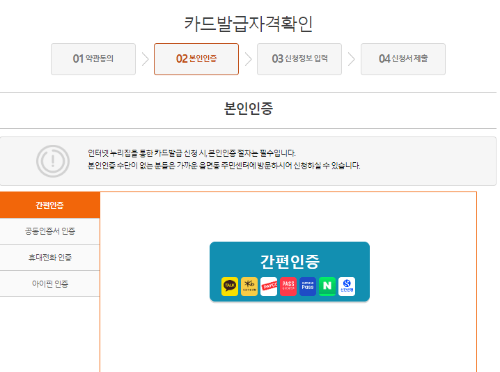Switch to 휴대전화 인증 tab
The image size is (500, 372).
click(50, 257)
